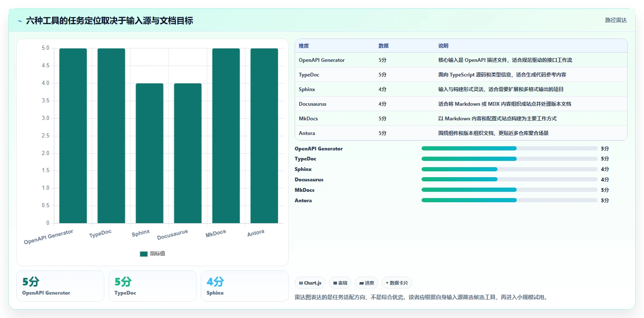This screenshot has width=644, height=318.
Task: Click the Sphinx label in the progress list
Action: click(303, 169)
